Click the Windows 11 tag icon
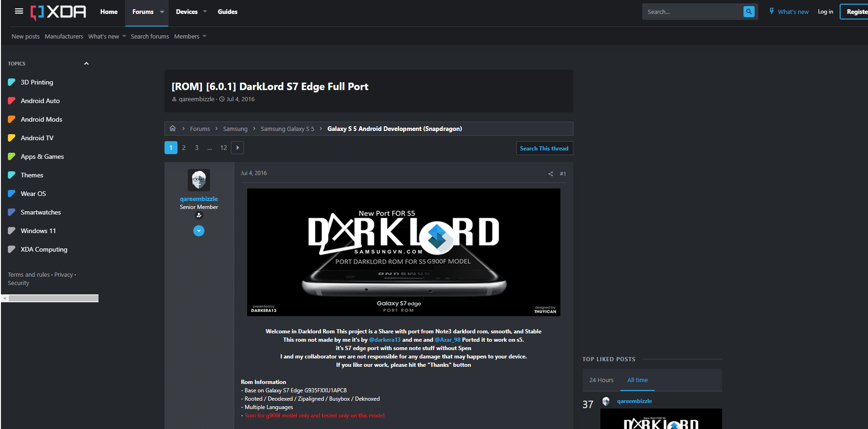 point(12,231)
